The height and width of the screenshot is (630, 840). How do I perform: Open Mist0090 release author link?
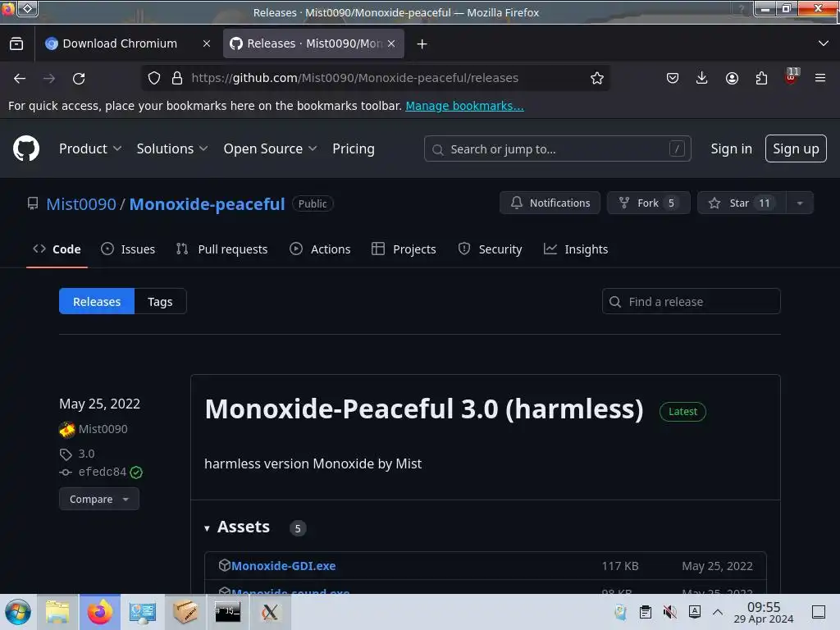coord(103,429)
